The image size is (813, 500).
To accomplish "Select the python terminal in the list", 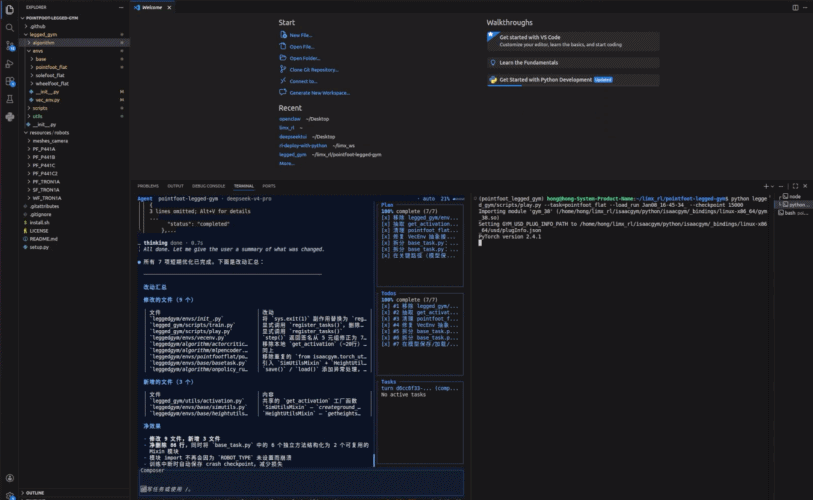I will click(792, 204).
